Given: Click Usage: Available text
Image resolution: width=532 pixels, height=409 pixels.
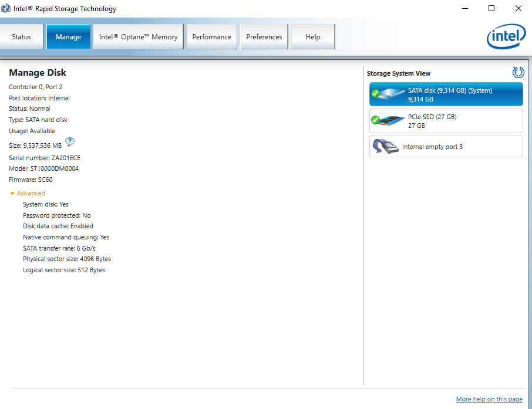Looking at the screenshot, I should coord(32,131).
